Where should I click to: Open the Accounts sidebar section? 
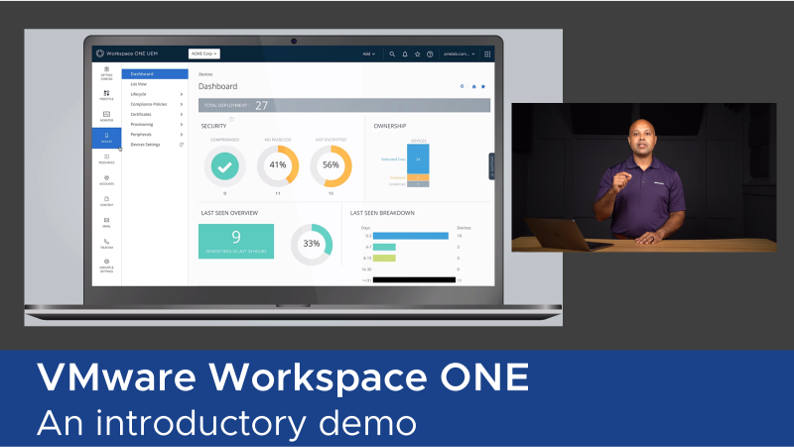pos(106,180)
